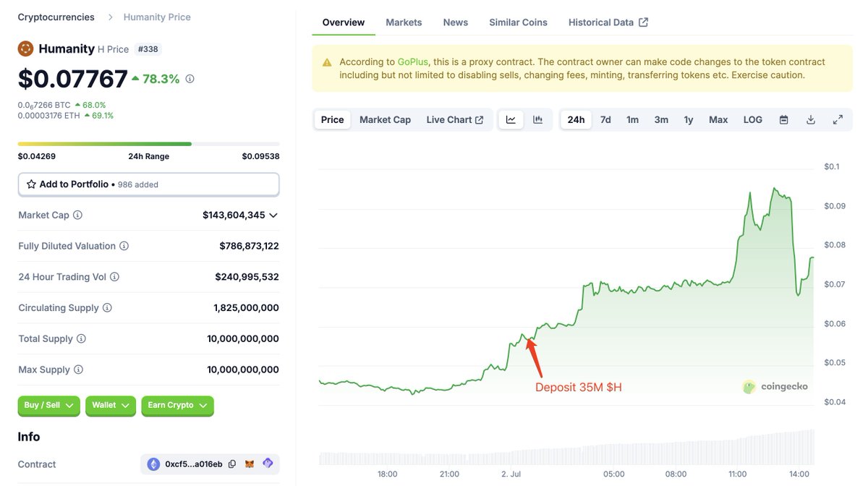Click the $143,604,345 market cap value

click(234, 215)
